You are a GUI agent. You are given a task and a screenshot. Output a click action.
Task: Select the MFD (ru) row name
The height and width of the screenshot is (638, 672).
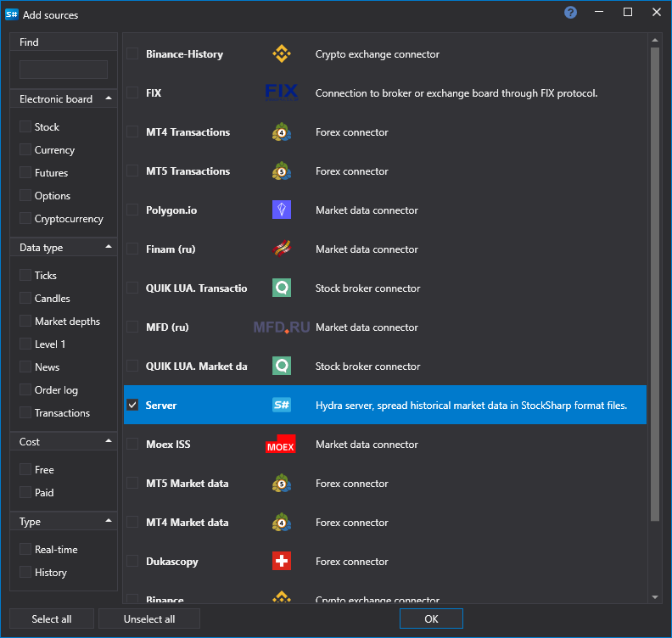(x=167, y=327)
